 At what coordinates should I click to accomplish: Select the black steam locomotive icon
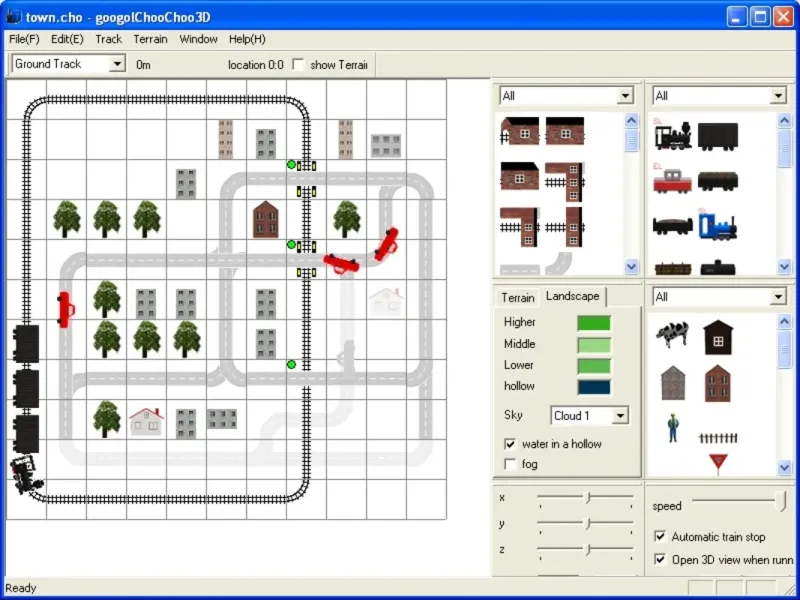(x=673, y=136)
